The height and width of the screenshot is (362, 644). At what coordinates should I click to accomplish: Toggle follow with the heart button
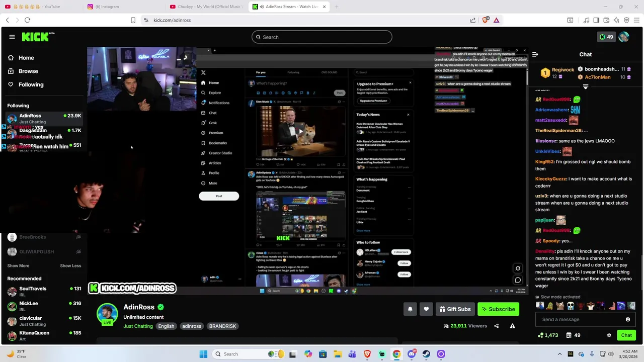pyautogui.click(x=426, y=309)
